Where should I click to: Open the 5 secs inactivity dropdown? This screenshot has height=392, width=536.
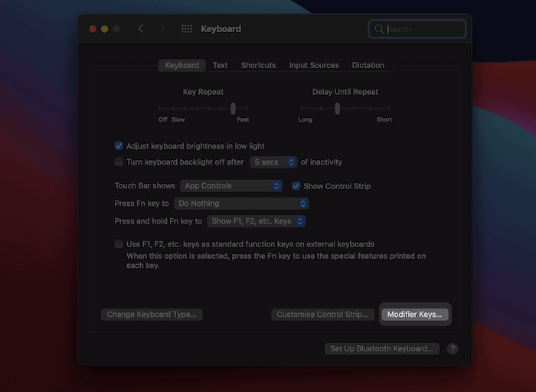coord(273,162)
